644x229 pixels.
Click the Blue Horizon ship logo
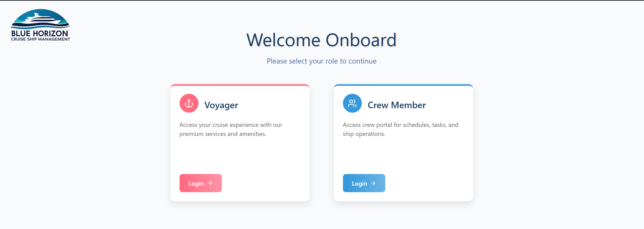40,25
